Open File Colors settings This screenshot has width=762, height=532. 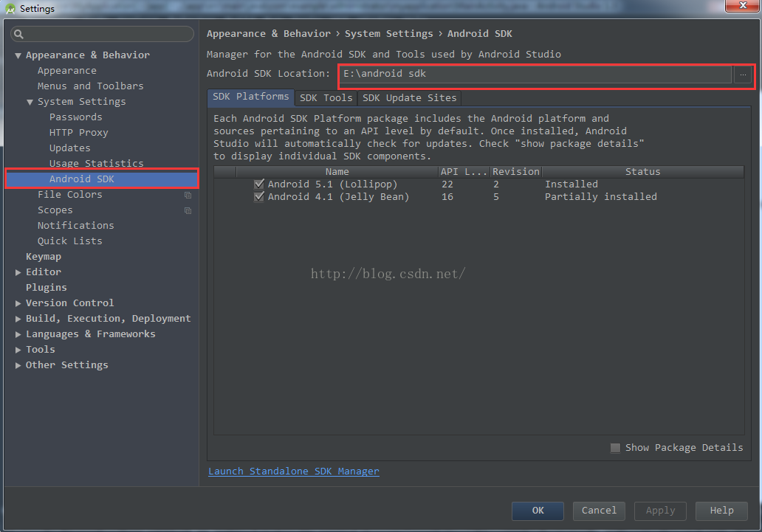(70, 195)
